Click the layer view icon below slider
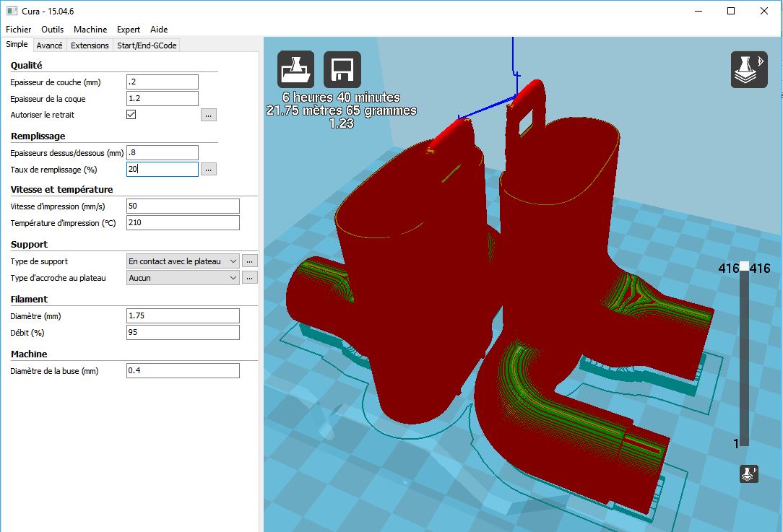This screenshot has height=532, width=783. pyautogui.click(x=749, y=474)
